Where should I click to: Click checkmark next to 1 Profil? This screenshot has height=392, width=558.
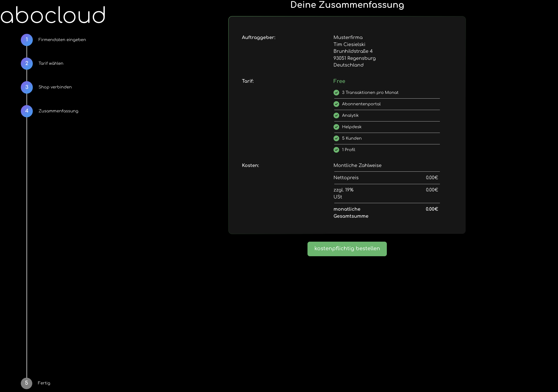[336, 150]
